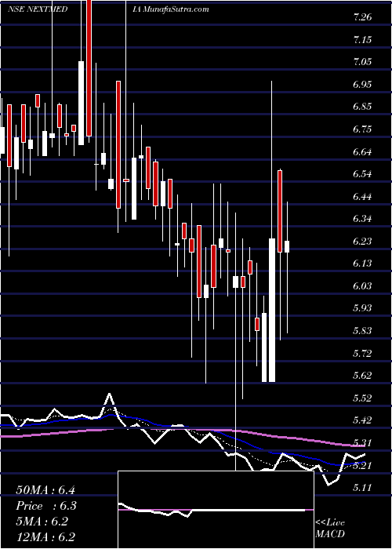The image size is (392, 549).
Task: Click the 5.72 price axis label
Action: coord(362,353)
